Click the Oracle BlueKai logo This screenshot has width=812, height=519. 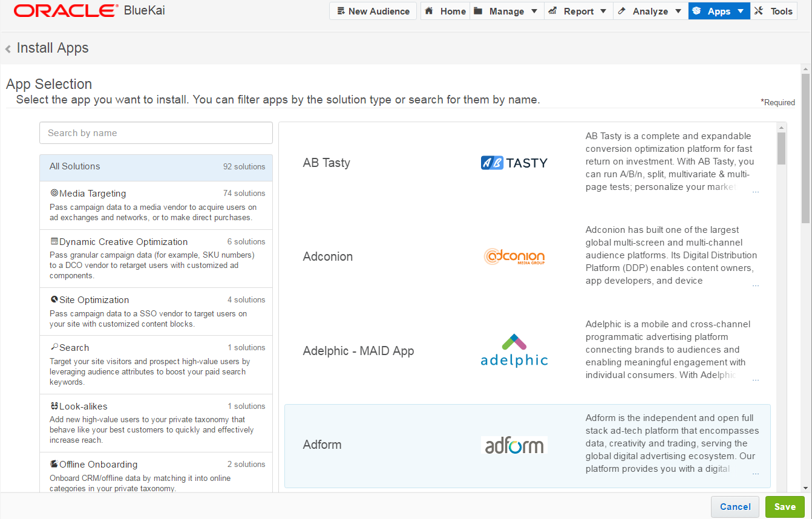tap(89, 10)
